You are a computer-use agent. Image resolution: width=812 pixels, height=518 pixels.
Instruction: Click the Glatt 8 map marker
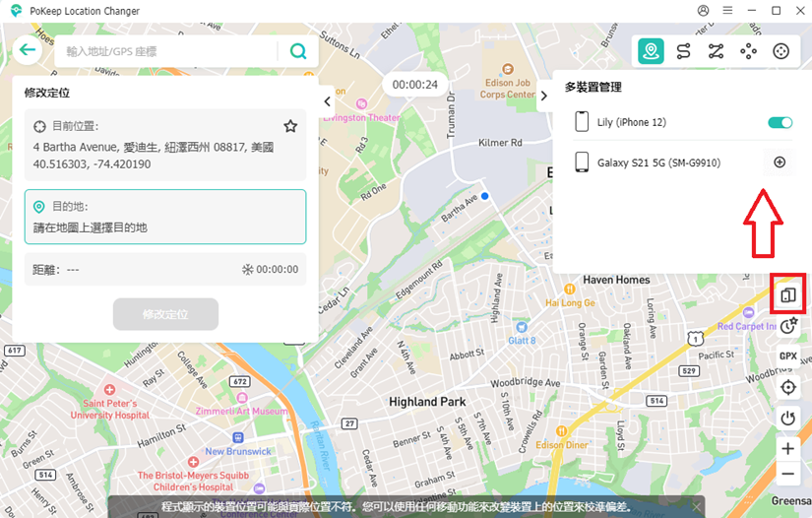click(522, 327)
